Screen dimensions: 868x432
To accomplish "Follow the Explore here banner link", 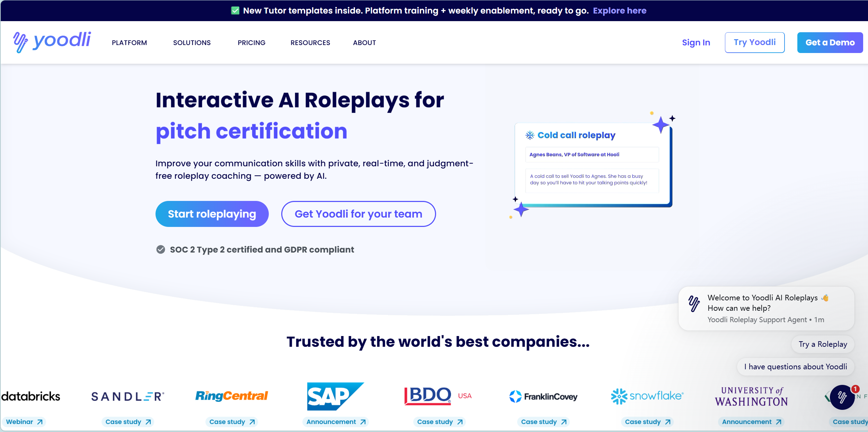I will tap(620, 11).
